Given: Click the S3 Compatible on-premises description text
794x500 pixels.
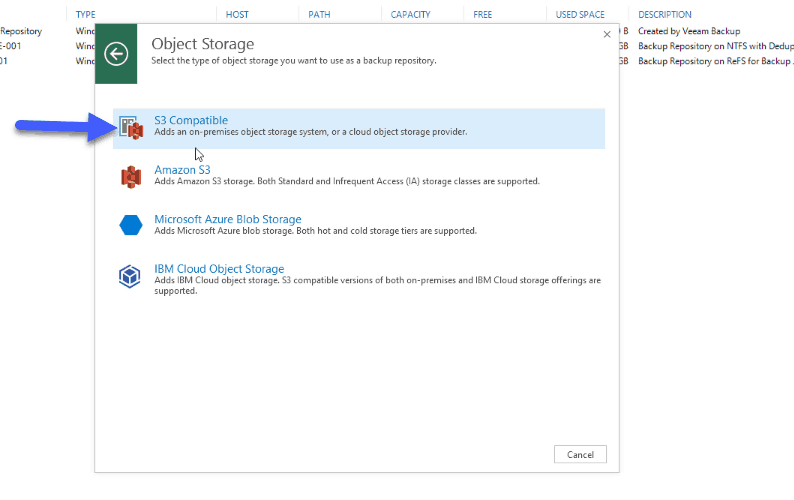Looking at the screenshot, I should (x=310, y=132).
